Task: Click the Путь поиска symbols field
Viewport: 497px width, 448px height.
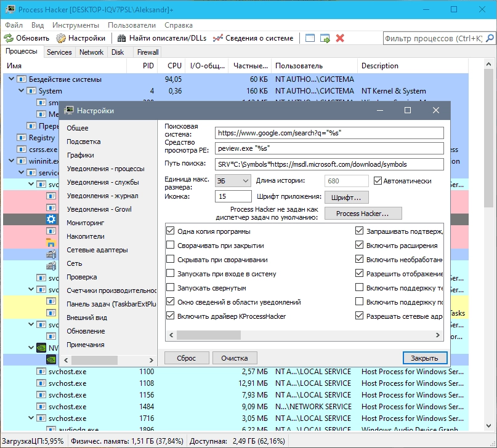Action: [329, 164]
